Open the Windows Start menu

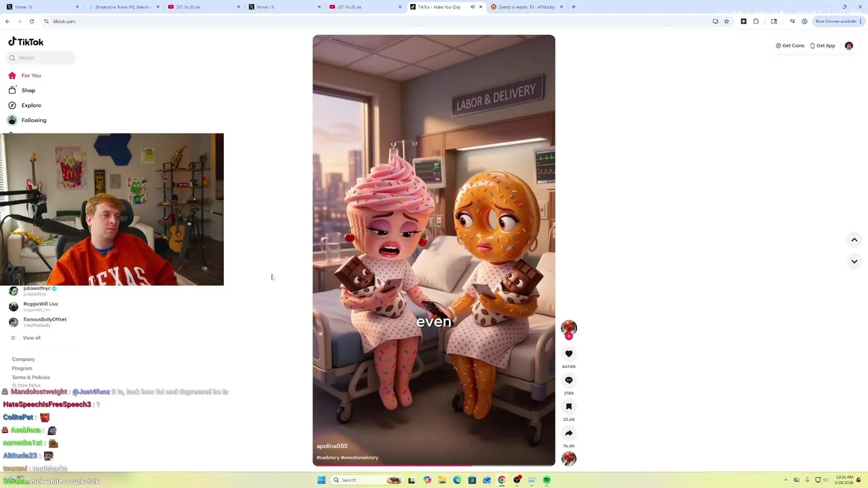click(321, 480)
